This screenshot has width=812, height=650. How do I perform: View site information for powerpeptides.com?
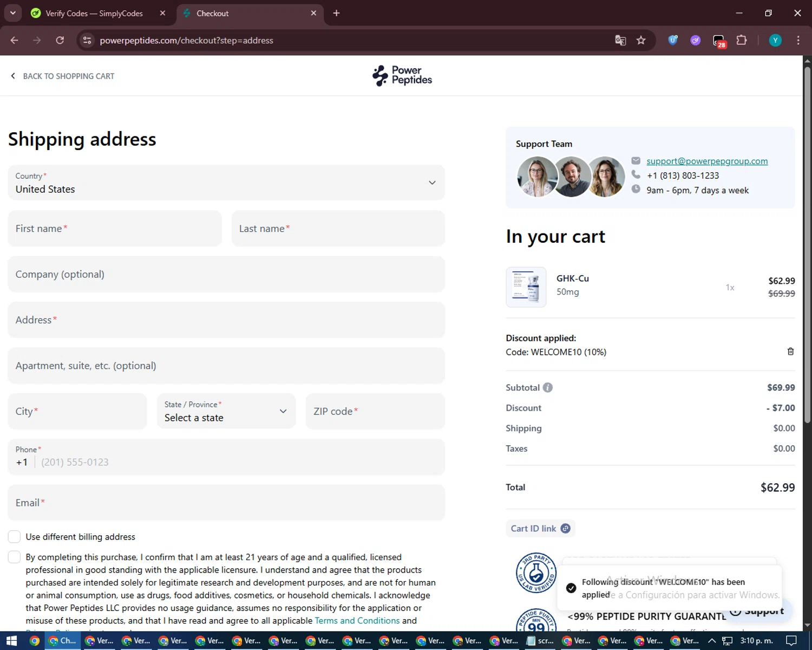pos(87,40)
